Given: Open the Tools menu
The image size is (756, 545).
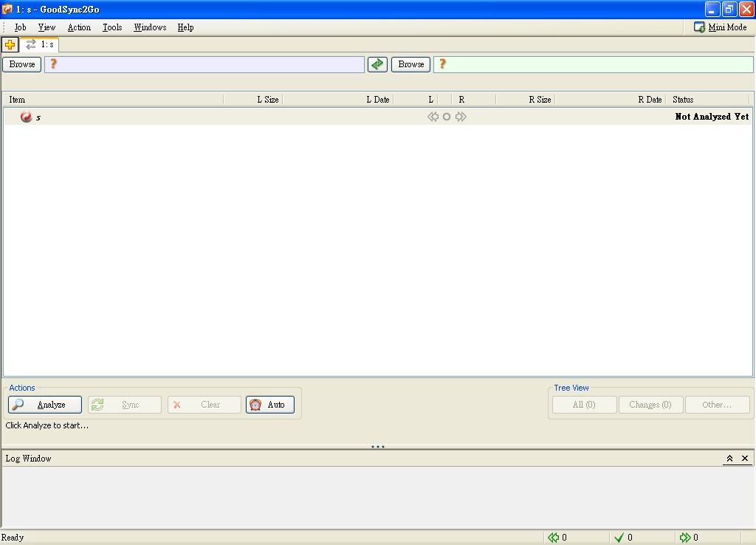Looking at the screenshot, I should click(112, 27).
